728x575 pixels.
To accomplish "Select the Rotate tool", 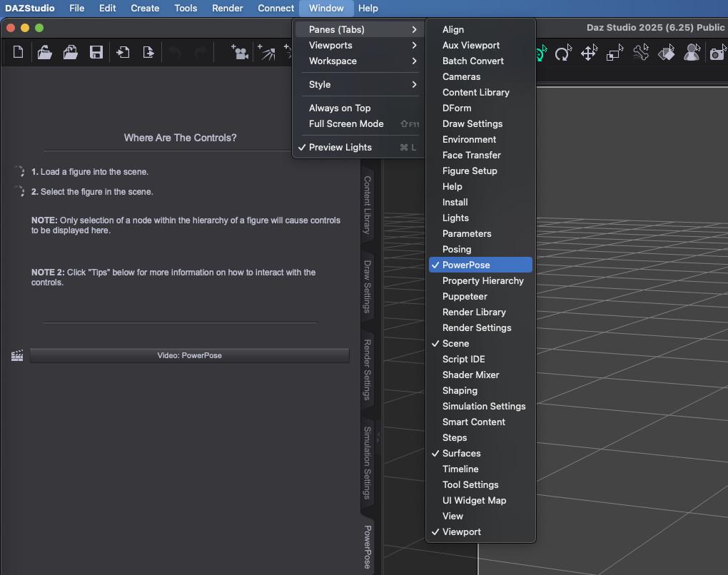I will (563, 53).
